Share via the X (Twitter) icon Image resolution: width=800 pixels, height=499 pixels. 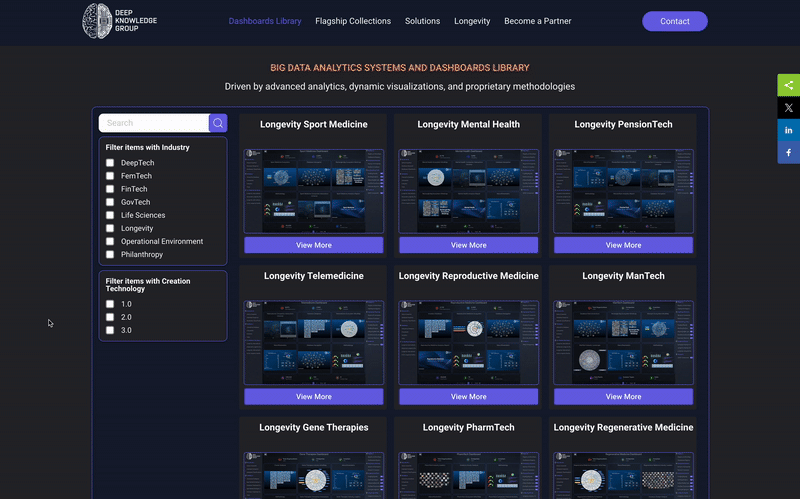click(x=788, y=108)
